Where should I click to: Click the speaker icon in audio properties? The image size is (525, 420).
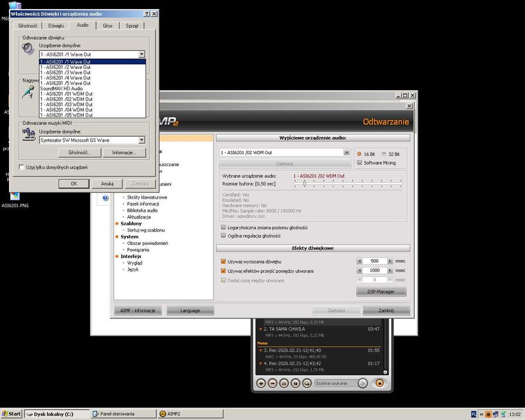[x=28, y=49]
